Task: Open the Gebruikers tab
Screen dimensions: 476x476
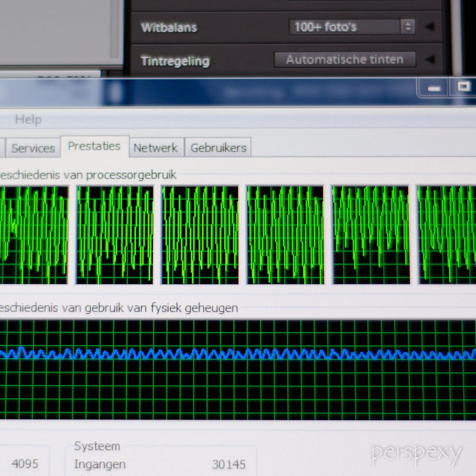Action: click(218, 148)
